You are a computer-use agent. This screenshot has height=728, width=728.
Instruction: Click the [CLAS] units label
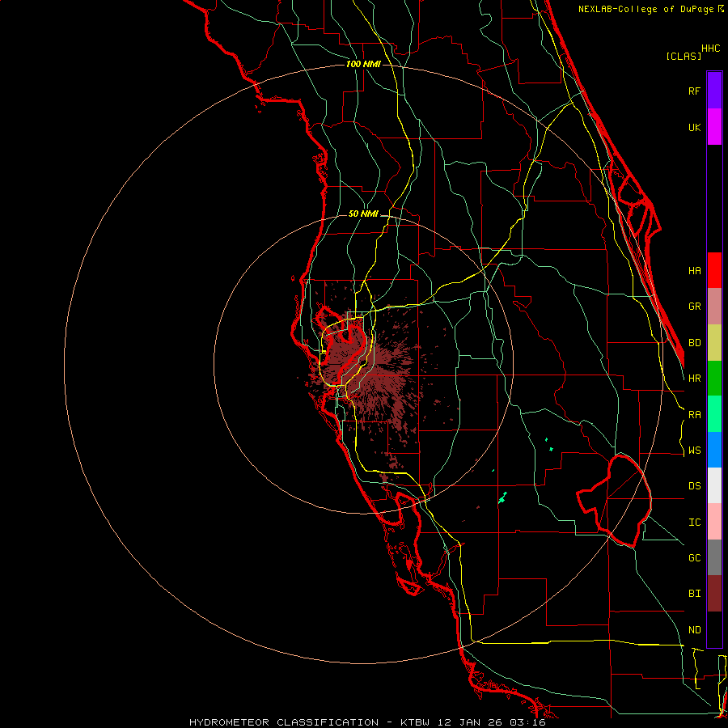684,56
